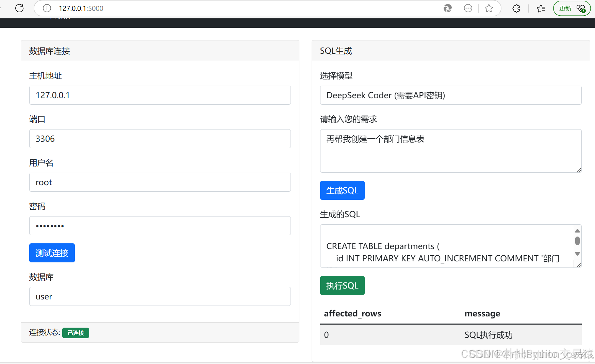Click the SQL output scroll-down arrow
The width and height of the screenshot is (595, 364).
(577, 254)
